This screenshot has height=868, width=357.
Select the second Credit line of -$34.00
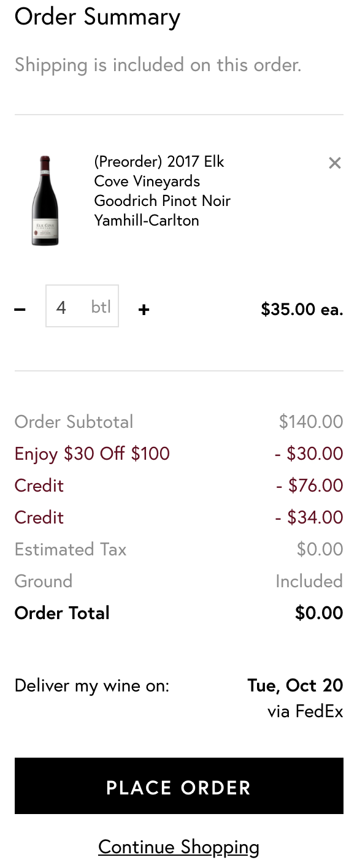click(39, 517)
